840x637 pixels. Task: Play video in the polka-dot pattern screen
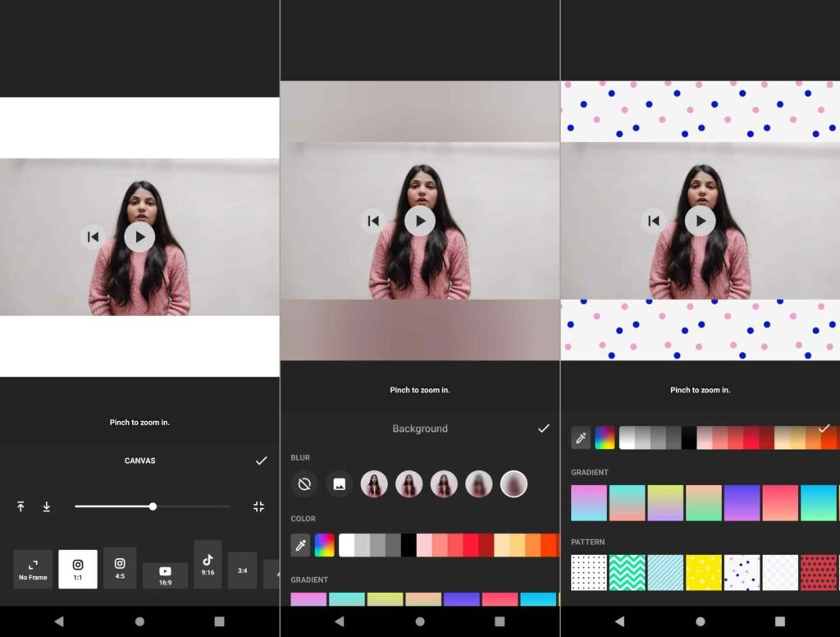(x=701, y=221)
